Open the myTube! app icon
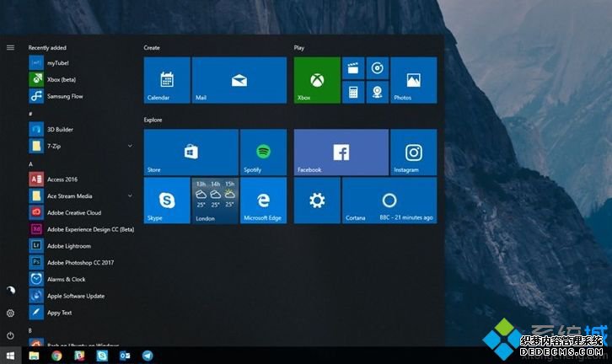This screenshot has height=364, width=612. click(x=36, y=63)
